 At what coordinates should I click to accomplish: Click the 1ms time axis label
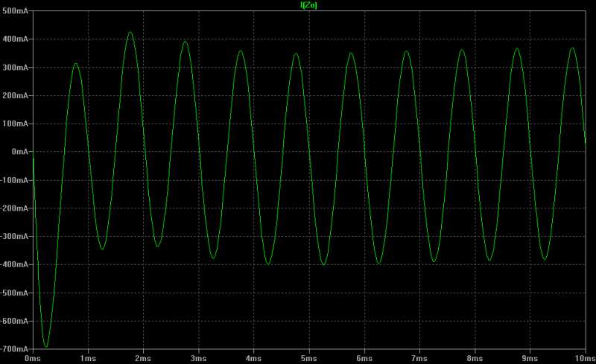(x=88, y=358)
